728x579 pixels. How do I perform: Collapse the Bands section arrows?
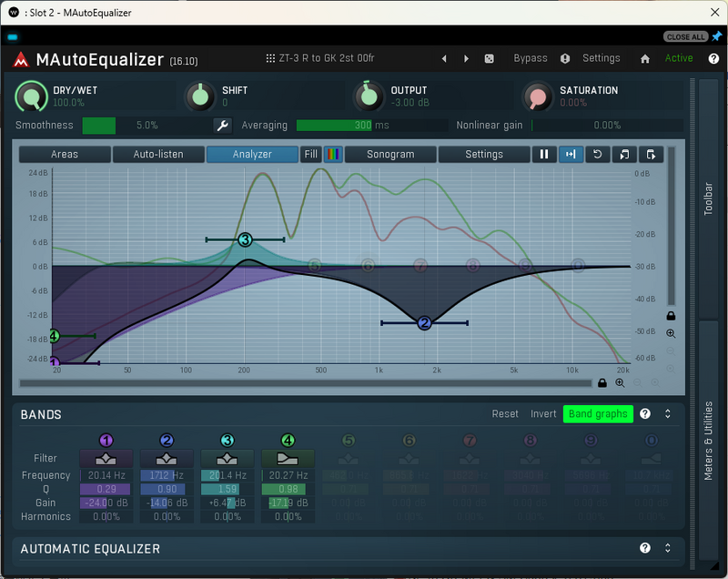(x=668, y=413)
